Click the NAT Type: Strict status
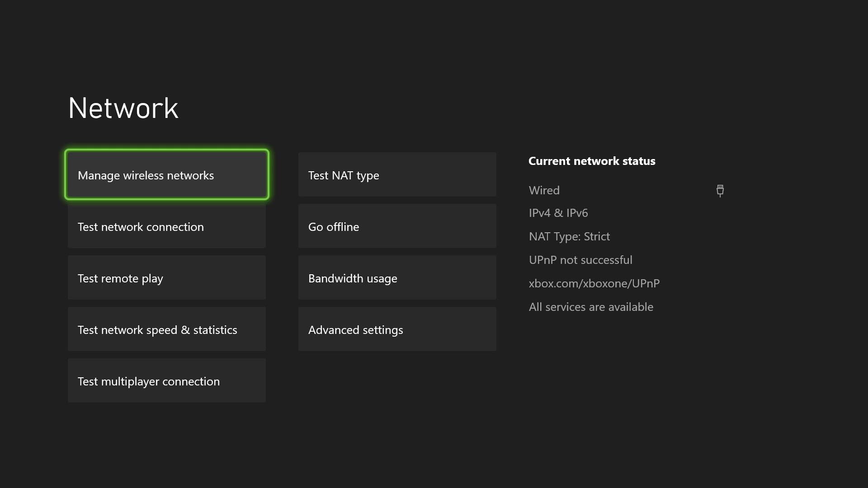 click(x=569, y=236)
